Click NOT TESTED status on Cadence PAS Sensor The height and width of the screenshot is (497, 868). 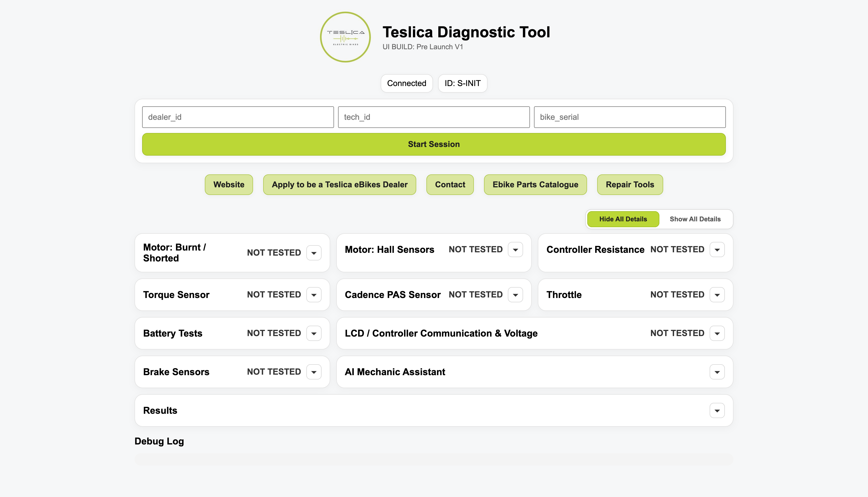point(476,295)
